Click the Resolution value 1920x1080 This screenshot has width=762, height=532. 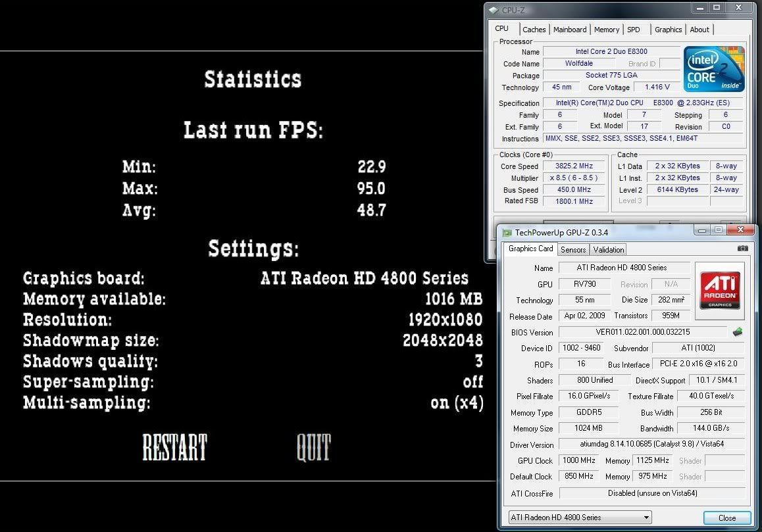(445, 320)
